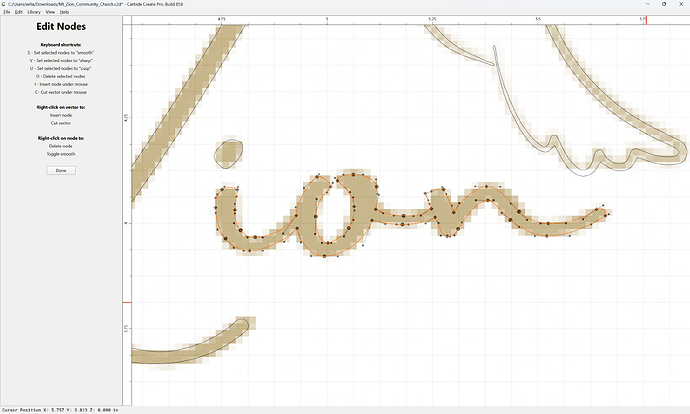Click the 4.75 mark on the horizontal ruler

click(221, 19)
